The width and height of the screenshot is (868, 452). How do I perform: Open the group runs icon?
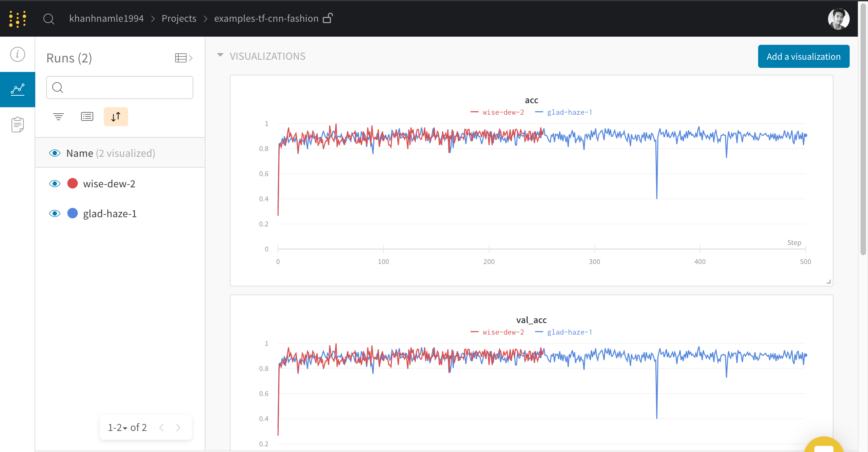(x=87, y=116)
